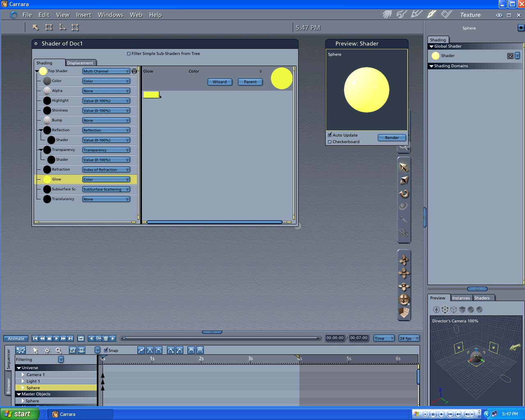Switch to the Displacement tab
The height and width of the screenshot is (420, 525).
click(80, 63)
